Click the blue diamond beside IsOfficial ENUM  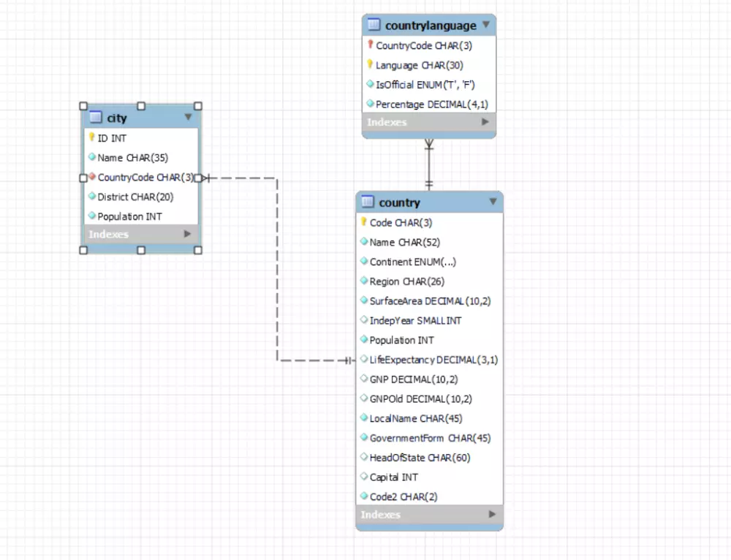(370, 84)
